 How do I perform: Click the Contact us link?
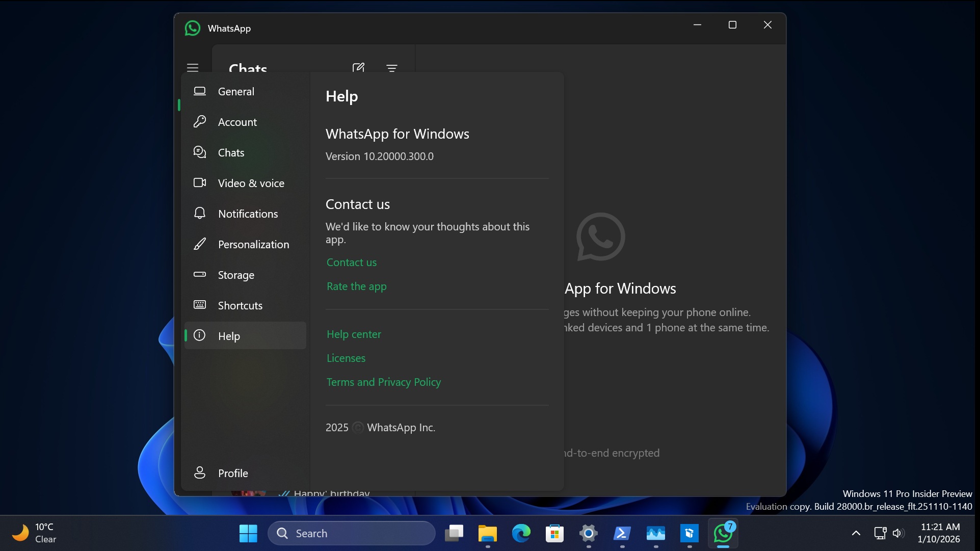point(351,262)
